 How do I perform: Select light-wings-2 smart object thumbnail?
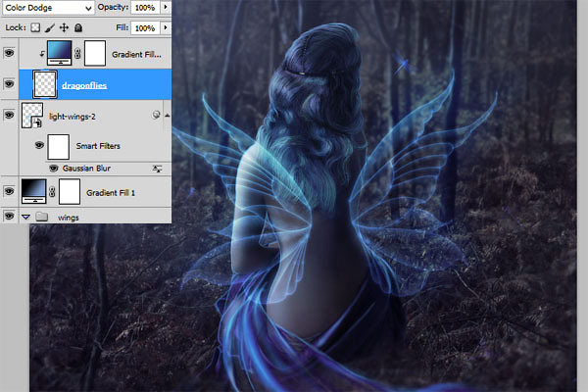click(x=32, y=116)
